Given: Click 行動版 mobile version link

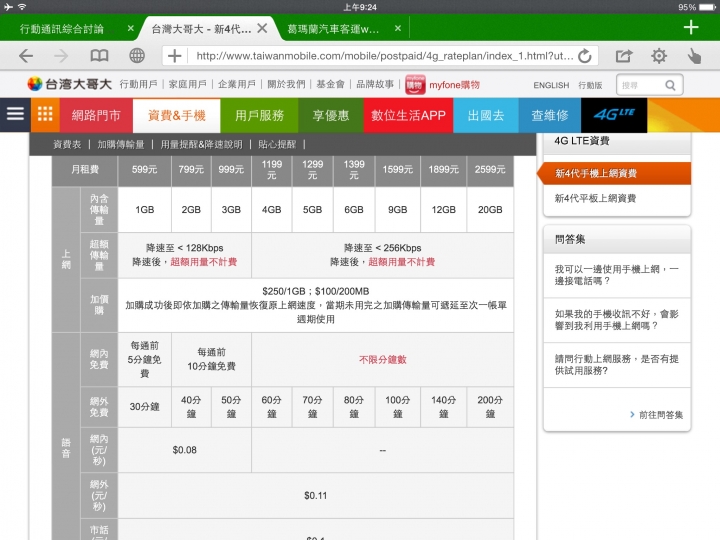Looking at the screenshot, I should coord(590,85).
